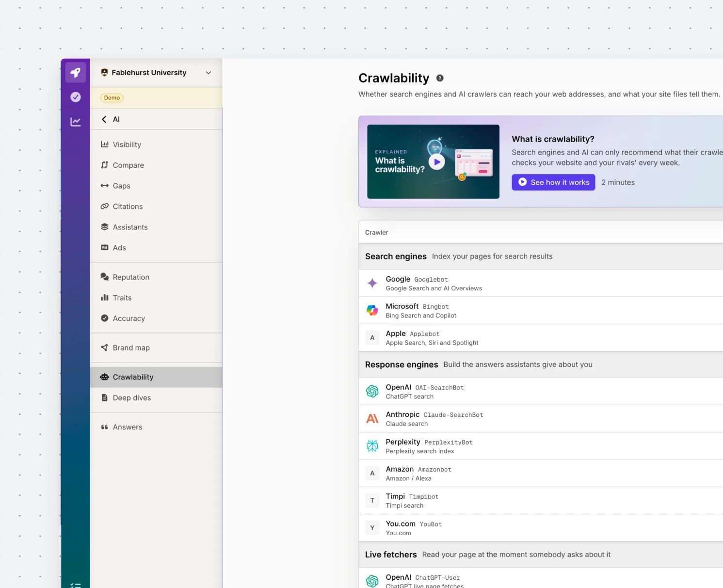
Task: Click the Claude-SearchBot crawler name
Action: pos(453,415)
